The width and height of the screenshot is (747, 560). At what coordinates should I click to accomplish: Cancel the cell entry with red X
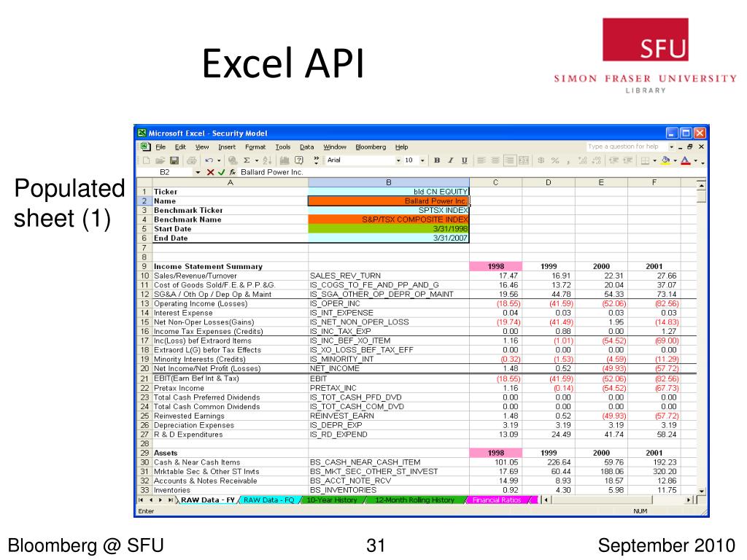[x=210, y=172]
